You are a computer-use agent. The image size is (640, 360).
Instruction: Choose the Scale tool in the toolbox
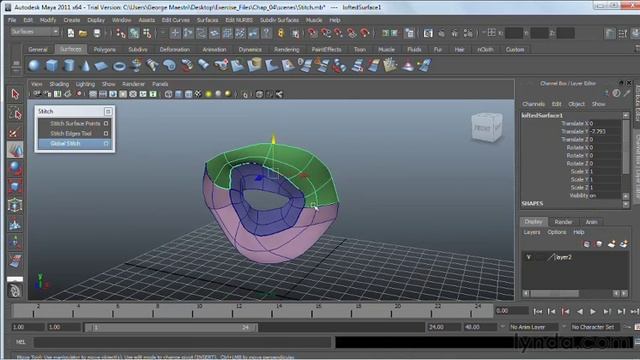15,187
